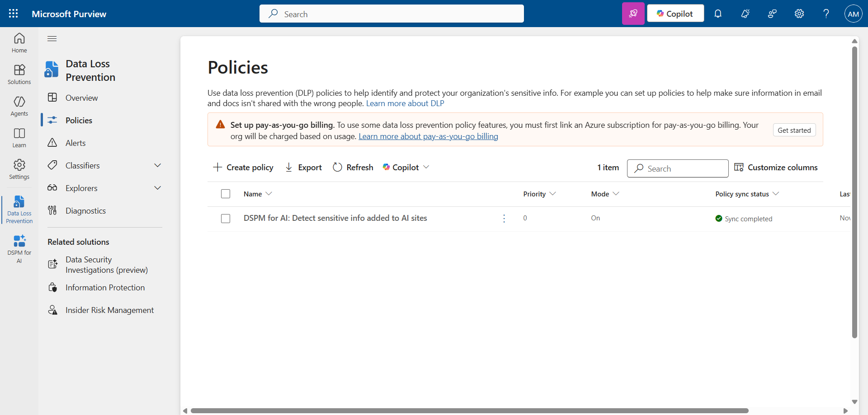Open the Copilot dropdown in the toolbar
The width and height of the screenshot is (868, 415).
point(406,168)
